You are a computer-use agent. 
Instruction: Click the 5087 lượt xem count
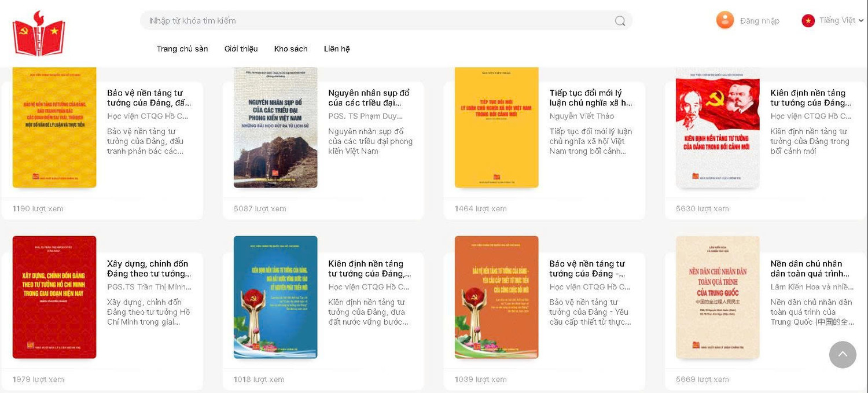point(260,209)
